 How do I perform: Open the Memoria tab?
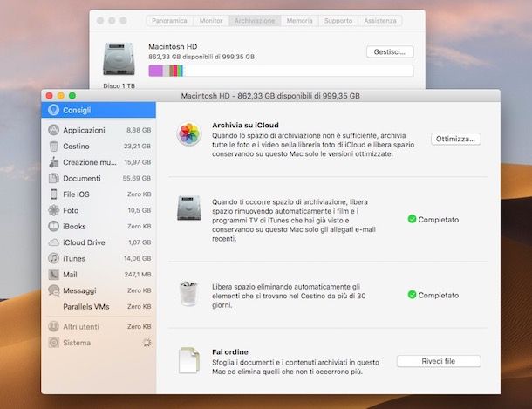click(299, 21)
